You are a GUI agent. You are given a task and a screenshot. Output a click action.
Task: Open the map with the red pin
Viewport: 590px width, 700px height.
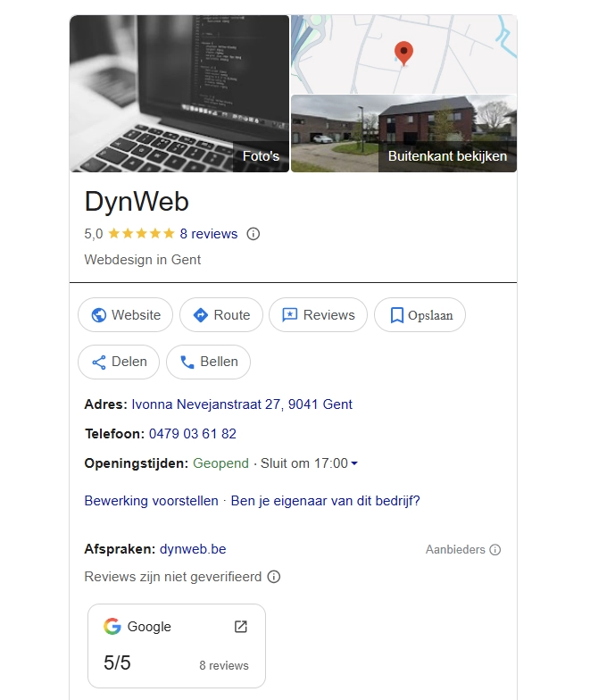point(403,54)
